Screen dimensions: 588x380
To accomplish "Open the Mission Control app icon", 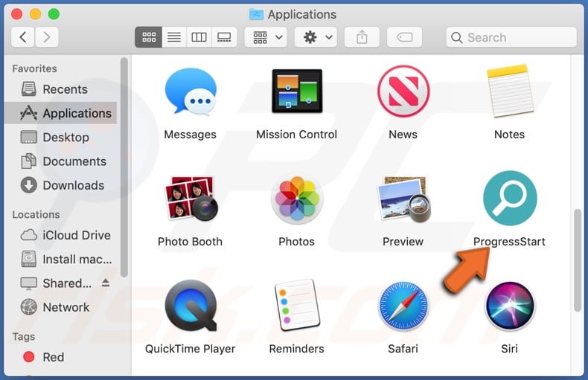I will pos(297,91).
